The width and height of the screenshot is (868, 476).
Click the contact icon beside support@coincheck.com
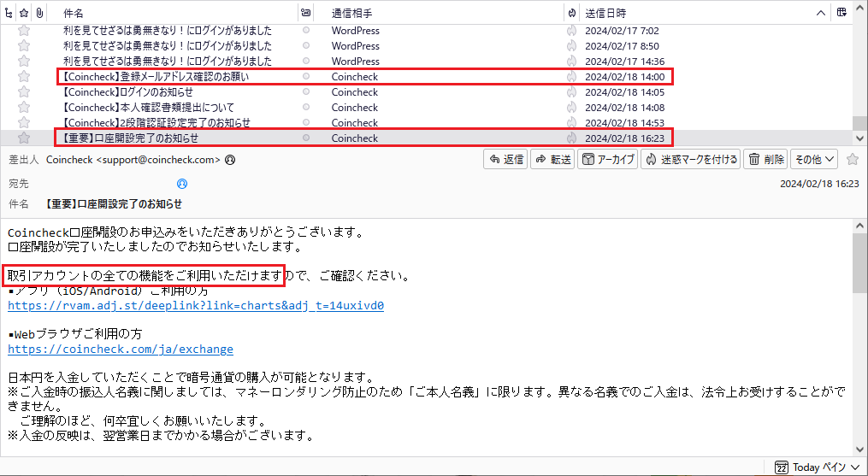pyautogui.click(x=230, y=160)
